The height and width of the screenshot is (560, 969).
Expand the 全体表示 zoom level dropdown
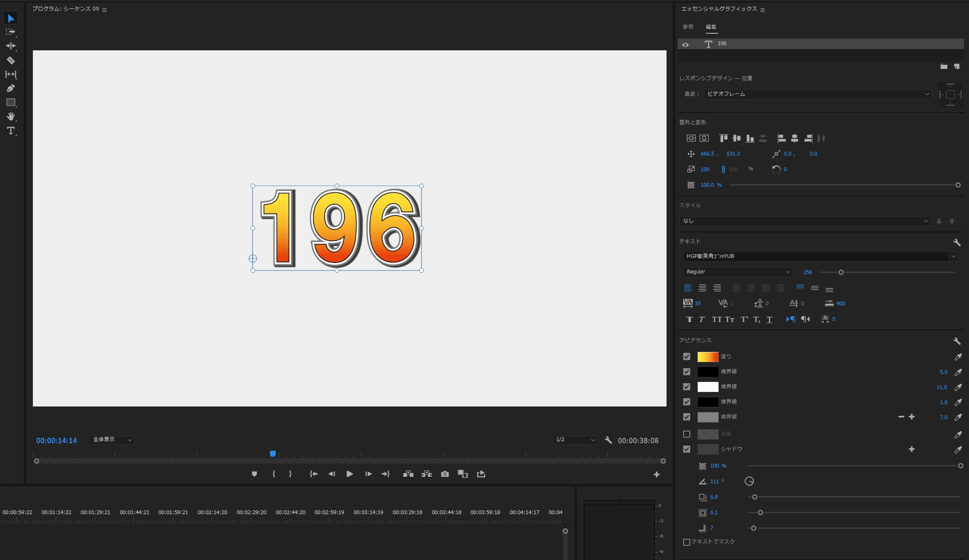[112, 440]
